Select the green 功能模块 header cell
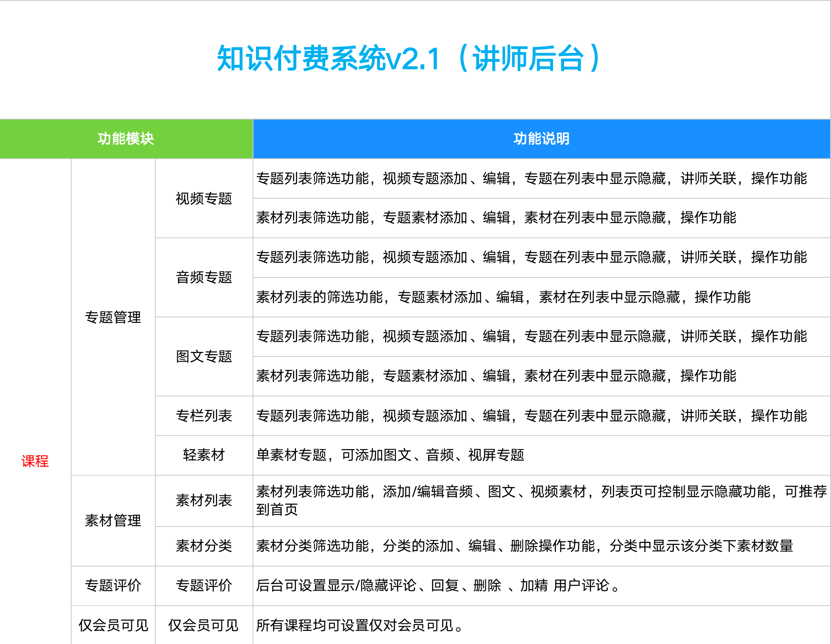The height and width of the screenshot is (644, 831). coord(126,139)
